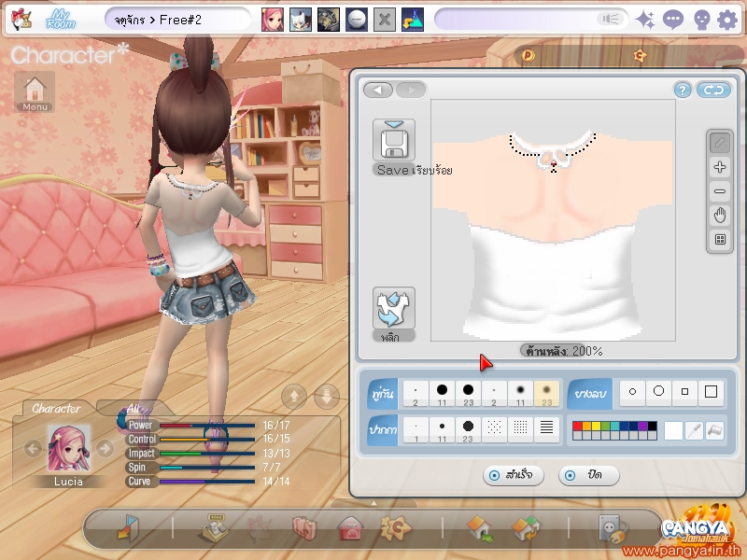
Task: Click the swap view arrows button
Action: [x=713, y=90]
